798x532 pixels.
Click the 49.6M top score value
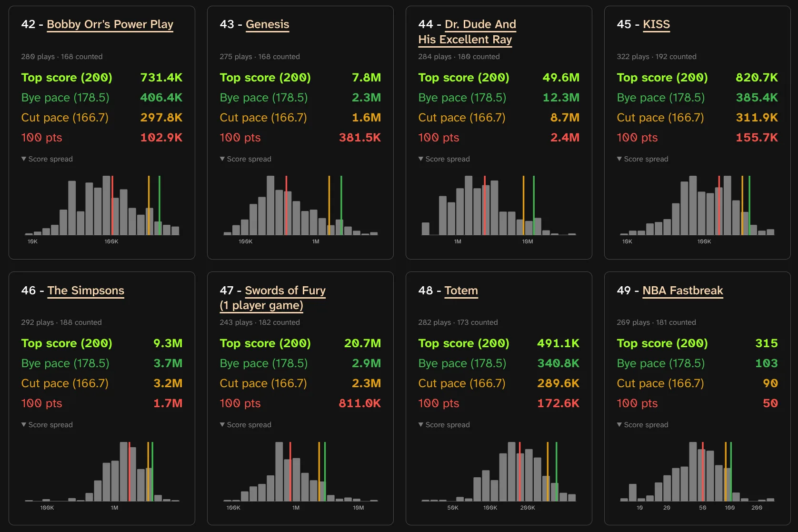pyautogui.click(x=561, y=78)
